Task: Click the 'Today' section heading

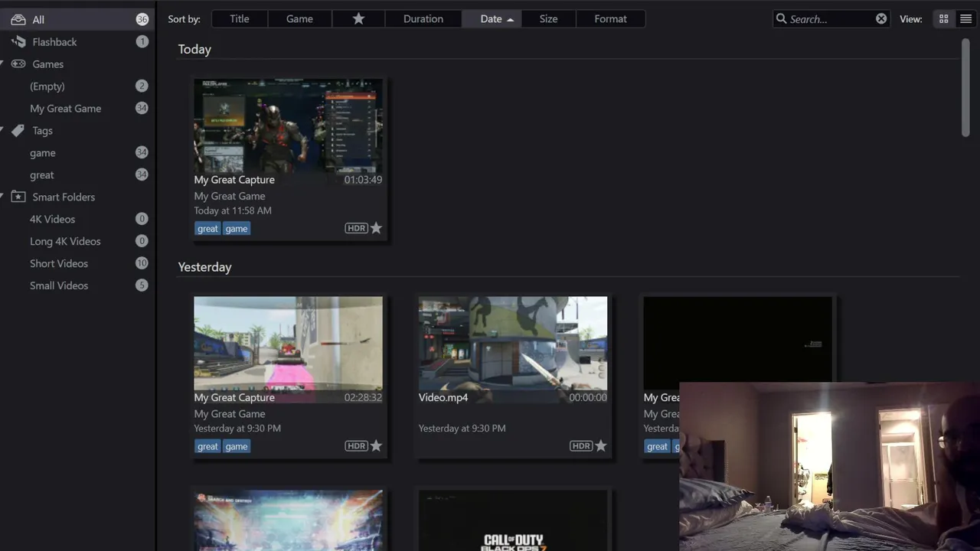Action: click(x=194, y=49)
